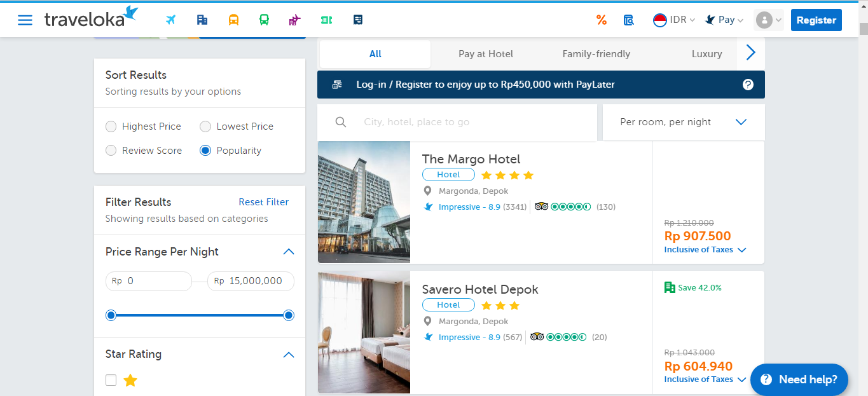This screenshot has width=868, height=396.
Task: Click the Indonesia flag icon
Action: [x=660, y=20]
